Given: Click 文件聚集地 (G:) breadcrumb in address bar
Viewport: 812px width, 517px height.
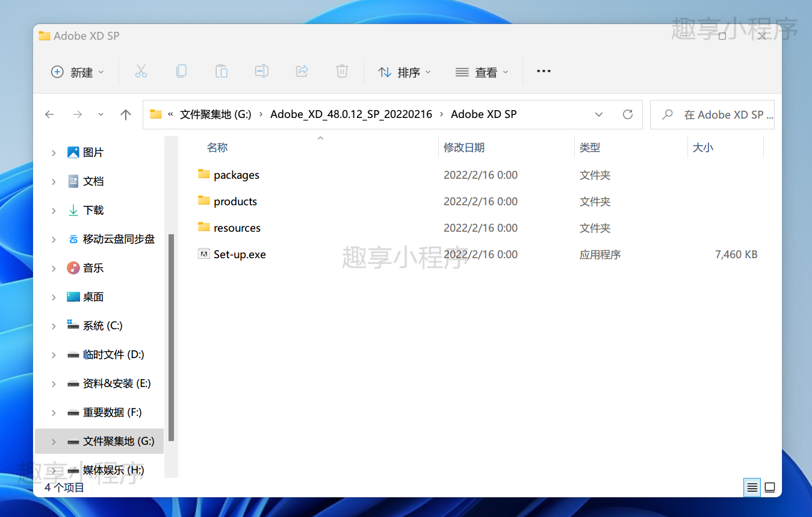Looking at the screenshot, I should coord(215,114).
